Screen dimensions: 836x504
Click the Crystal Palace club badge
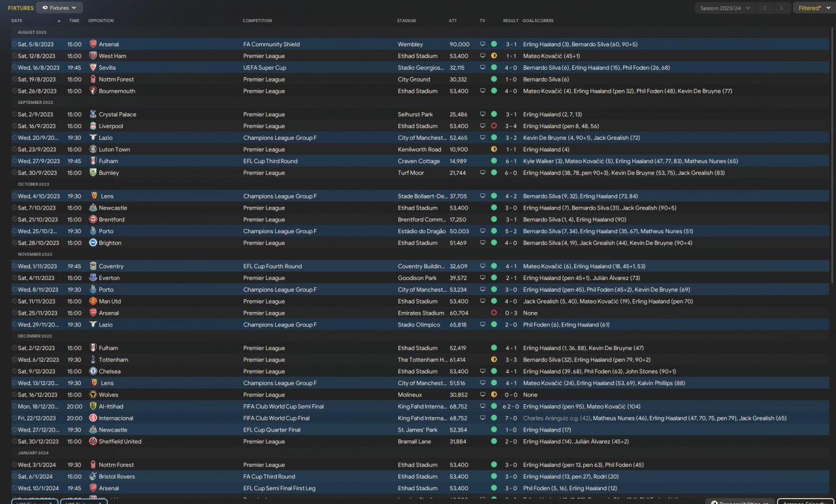pyautogui.click(x=93, y=114)
